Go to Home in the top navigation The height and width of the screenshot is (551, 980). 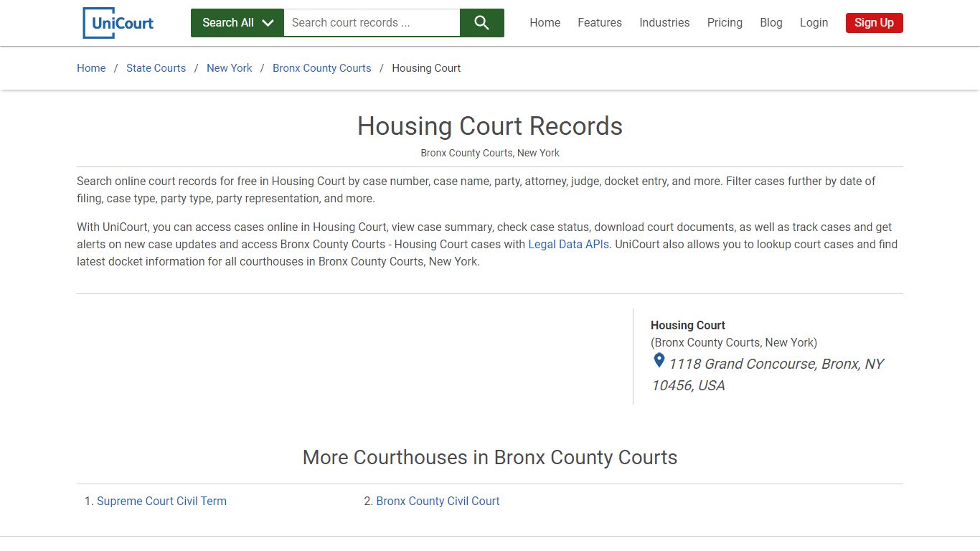[x=545, y=23]
